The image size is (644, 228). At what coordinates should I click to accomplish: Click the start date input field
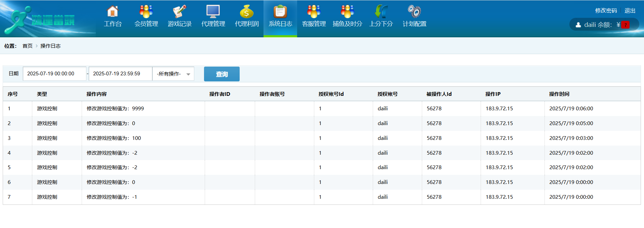point(54,74)
